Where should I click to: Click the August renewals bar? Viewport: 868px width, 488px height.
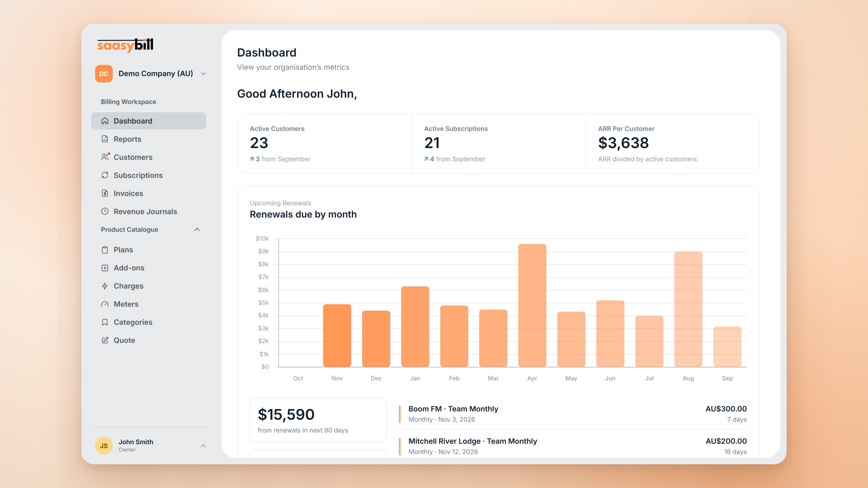coord(688,309)
